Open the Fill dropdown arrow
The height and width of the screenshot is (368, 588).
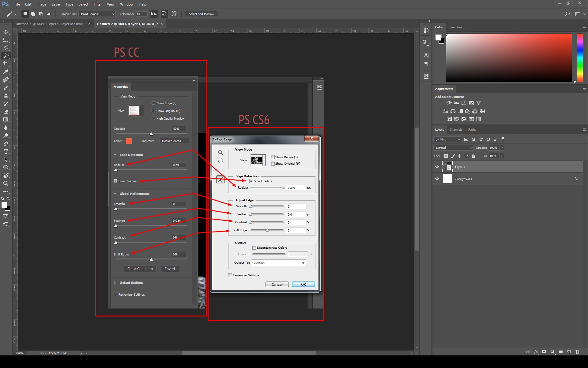tap(502, 156)
